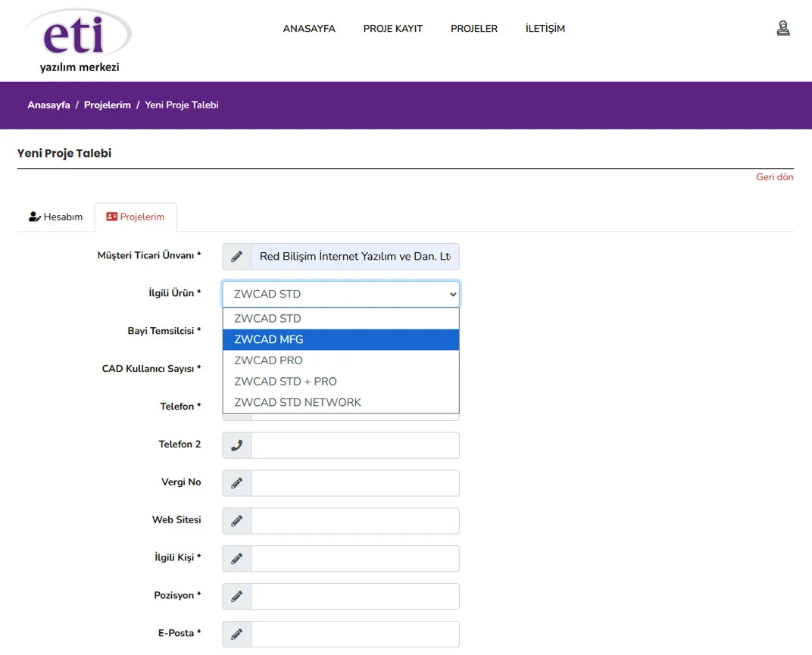Click the İlgili Ürün label
Viewport: 812px width, 655px height.
pos(174,293)
